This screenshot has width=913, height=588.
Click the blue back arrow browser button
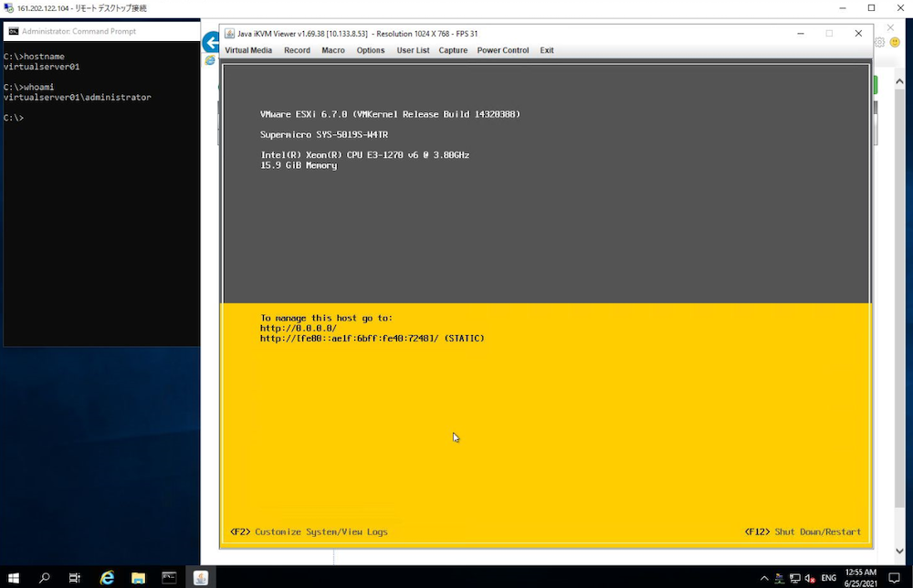(210, 42)
